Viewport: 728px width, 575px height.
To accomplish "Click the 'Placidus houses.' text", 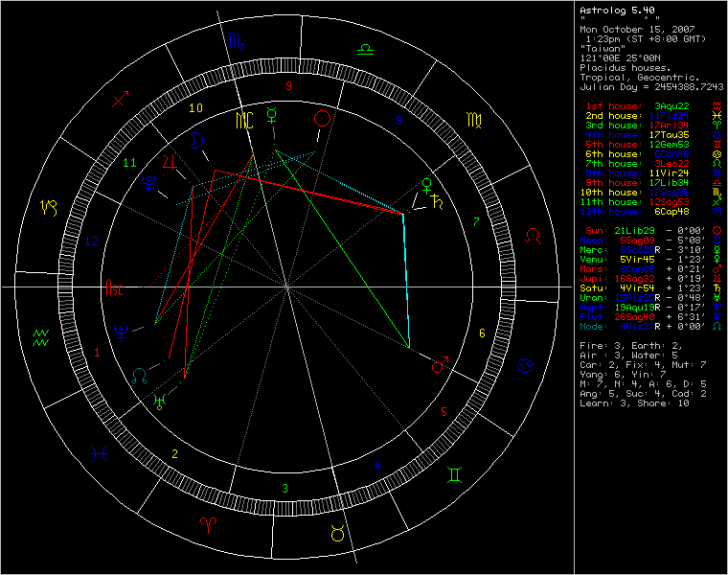I will click(625, 67).
